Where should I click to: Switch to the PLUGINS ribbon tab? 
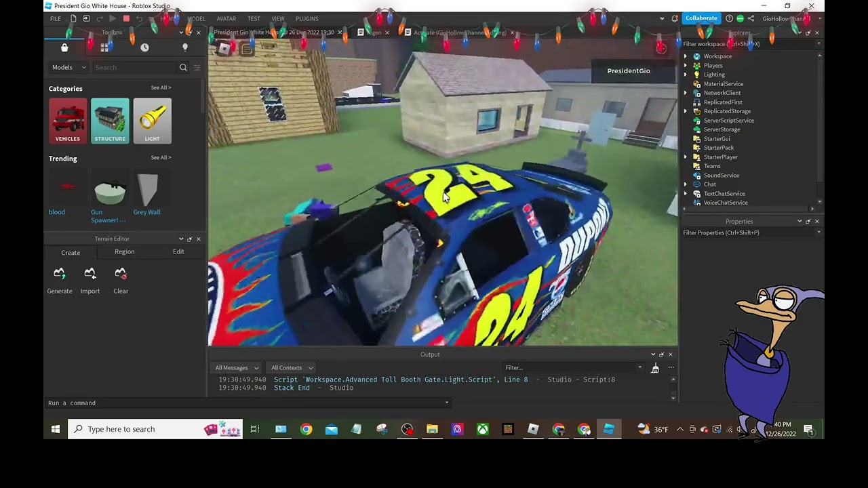307,18
